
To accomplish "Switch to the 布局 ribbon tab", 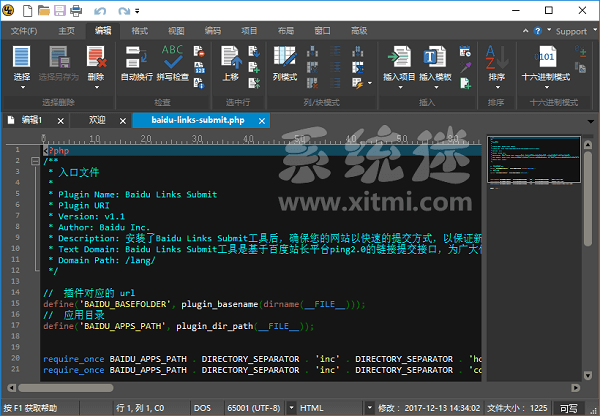I will point(285,31).
